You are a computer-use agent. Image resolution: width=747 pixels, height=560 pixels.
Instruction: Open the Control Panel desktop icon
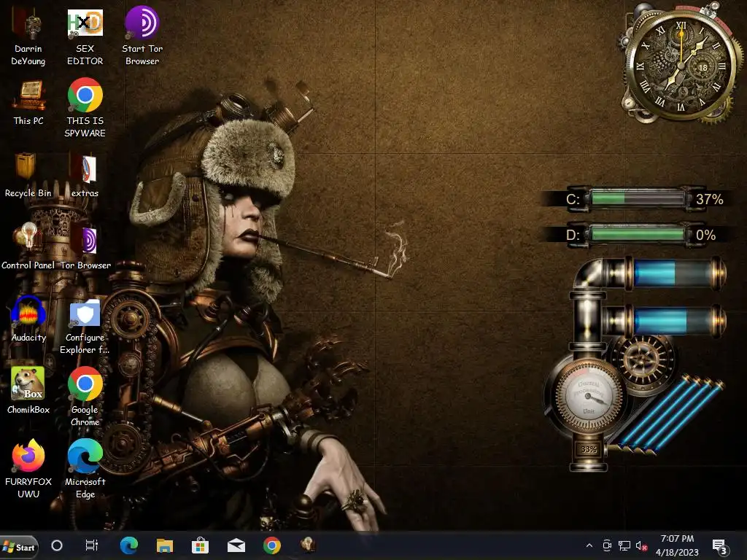click(28, 246)
